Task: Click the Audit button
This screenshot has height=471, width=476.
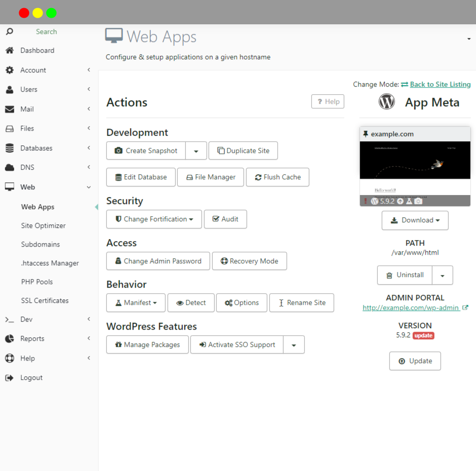Action: pyautogui.click(x=225, y=219)
